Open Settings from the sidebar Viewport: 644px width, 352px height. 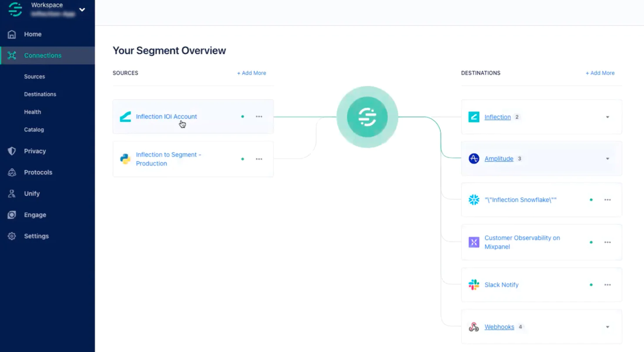[36, 236]
